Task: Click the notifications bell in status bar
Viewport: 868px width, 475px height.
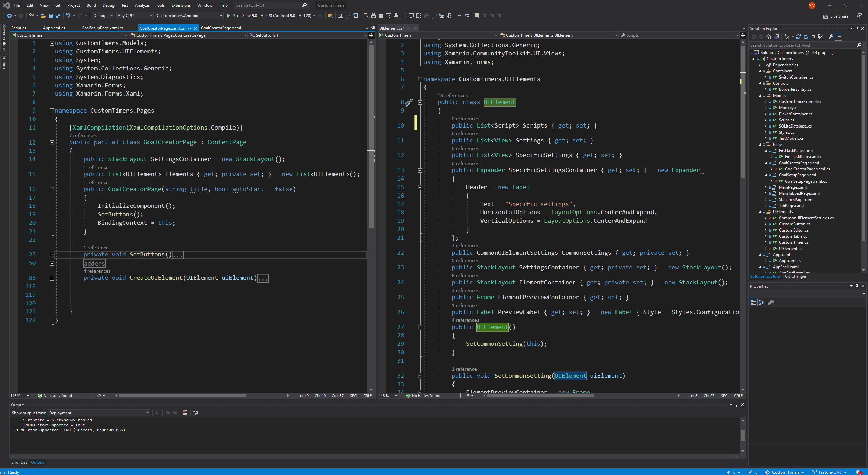Action: 858,472
